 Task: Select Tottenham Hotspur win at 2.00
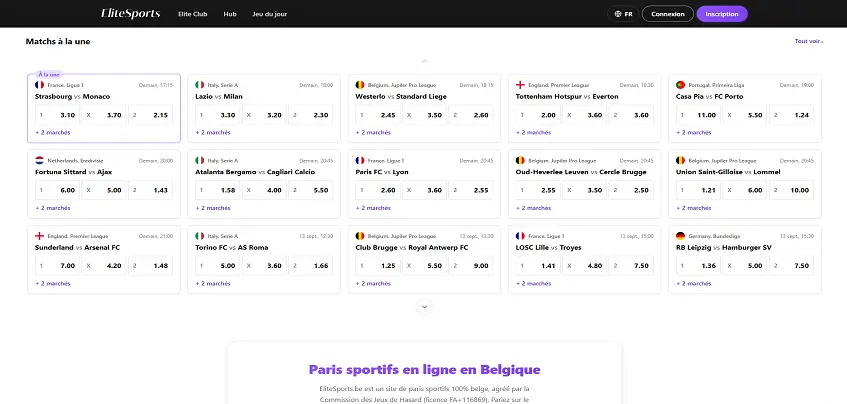click(x=539, y=115)
